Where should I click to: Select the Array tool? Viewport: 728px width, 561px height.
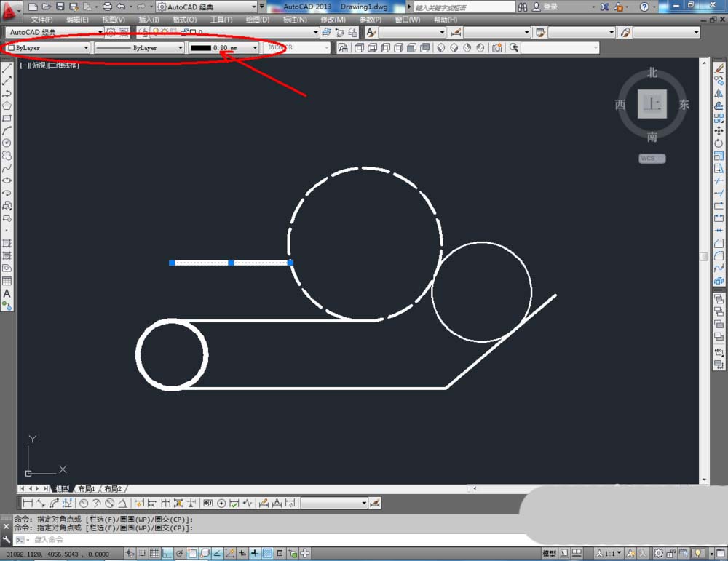pos(719,119)
